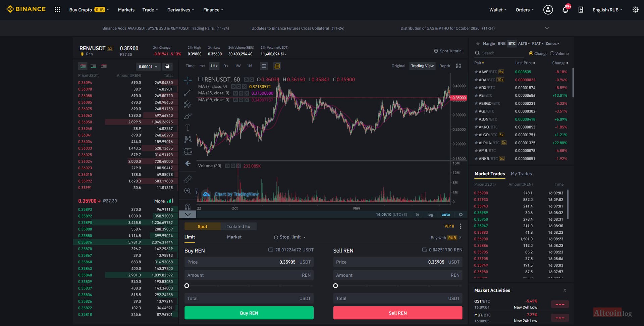Open the notifications bell icon
This screenshot has height=326, width=644.
coord(565,10)
